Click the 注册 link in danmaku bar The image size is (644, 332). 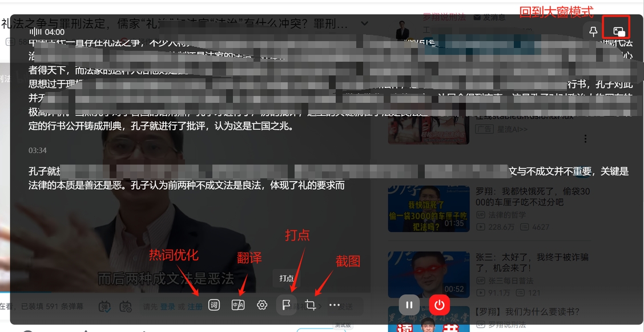tap(195, 307)
